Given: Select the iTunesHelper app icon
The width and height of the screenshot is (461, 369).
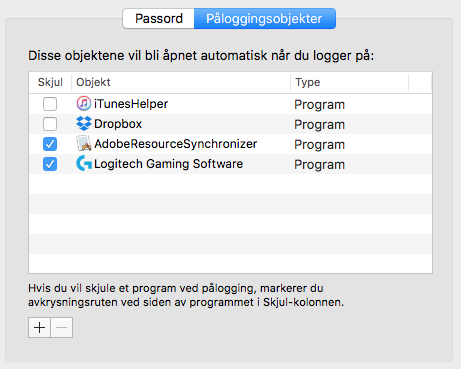Looking at the screenshot, I should coord(84,104).
